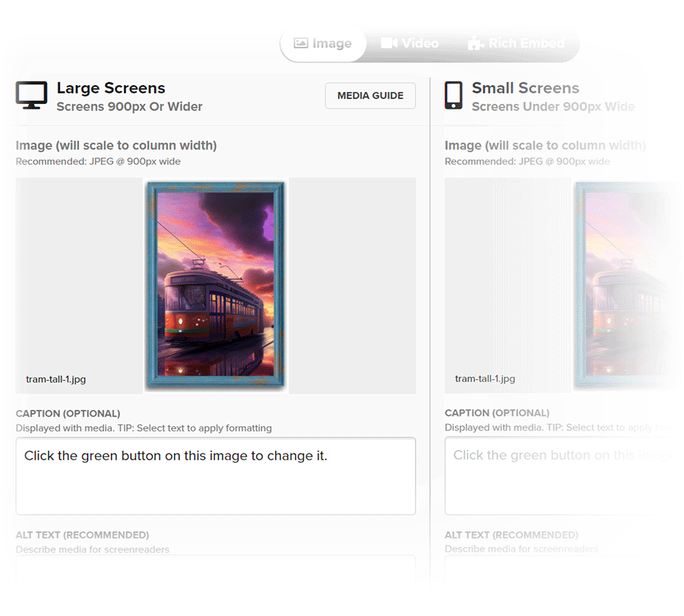
Task: Open the Media Guide button
Action: [370, 96]
